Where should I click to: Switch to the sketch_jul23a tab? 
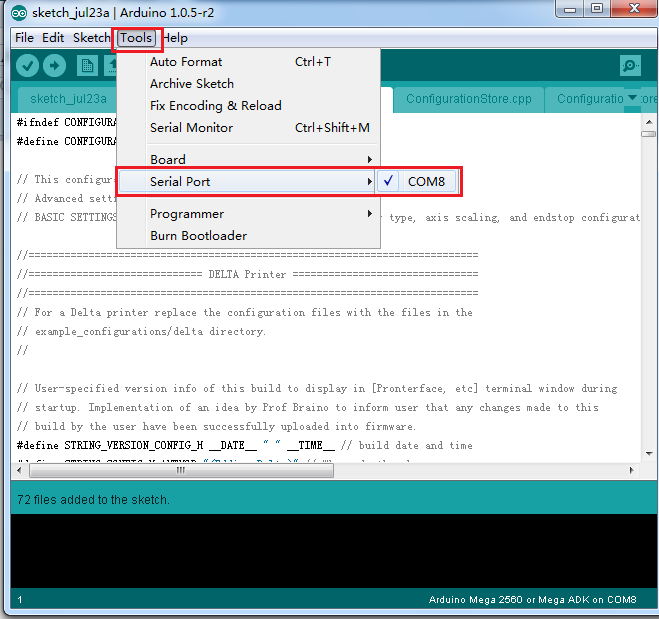click(x=68, y=99)
